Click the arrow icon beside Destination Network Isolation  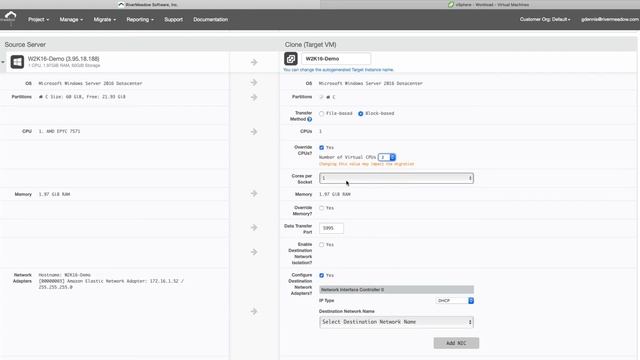(254, 252)
